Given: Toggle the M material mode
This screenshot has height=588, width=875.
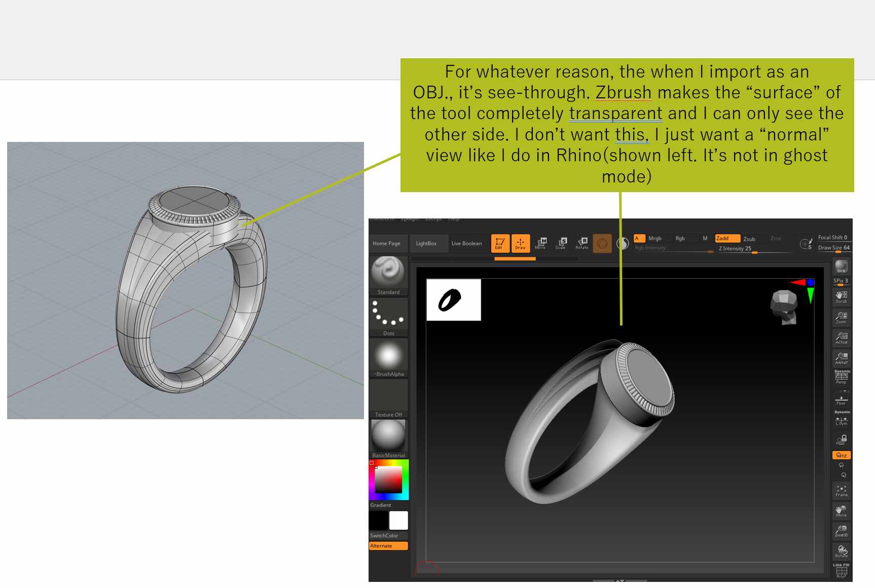Looking at the screenshot, I should pyautogui.click(x=705, y=238).
